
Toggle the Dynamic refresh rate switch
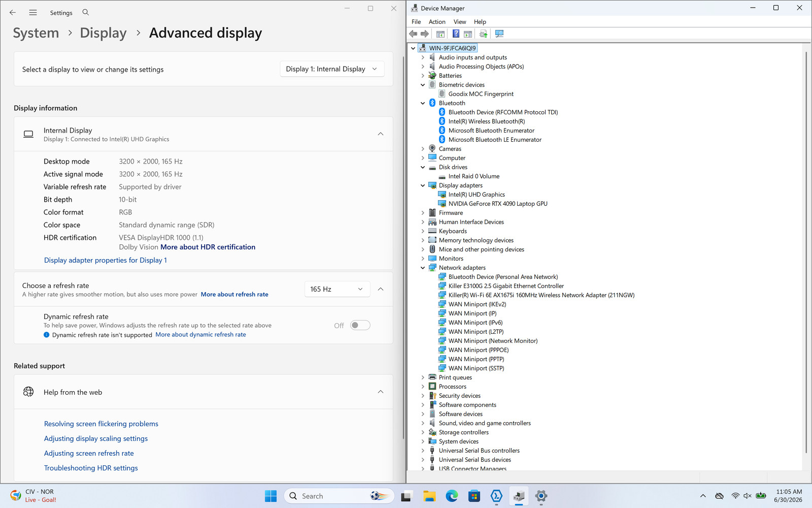click(x=360, y=325)
